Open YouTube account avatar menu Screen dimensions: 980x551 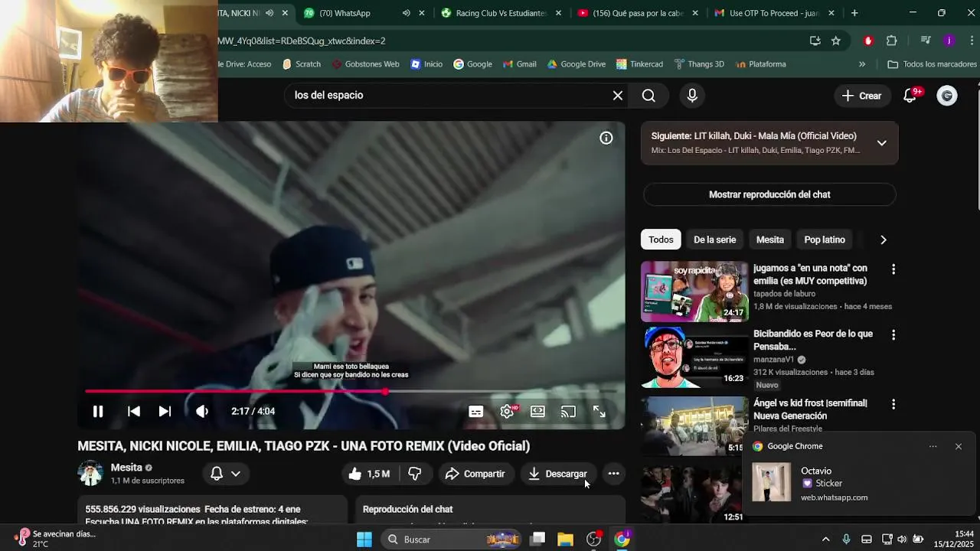click(x=947, y=96)
